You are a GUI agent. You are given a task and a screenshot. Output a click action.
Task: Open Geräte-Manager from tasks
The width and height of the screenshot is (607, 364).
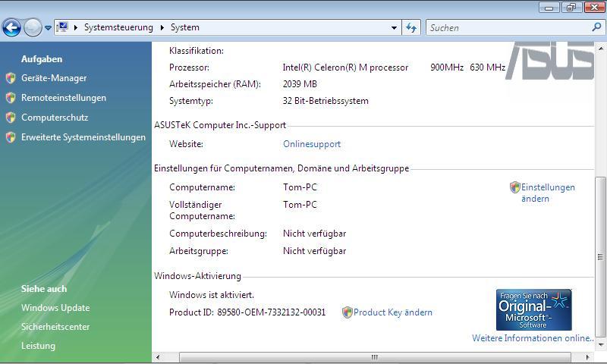pyautogui.click(x=54, y=78)
